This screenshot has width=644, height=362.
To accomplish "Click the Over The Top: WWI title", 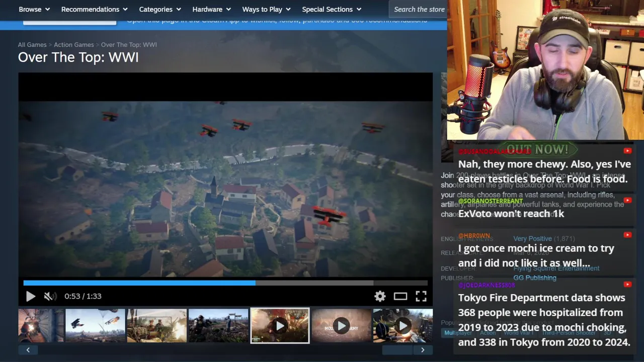I will click(x=78, y=57).
